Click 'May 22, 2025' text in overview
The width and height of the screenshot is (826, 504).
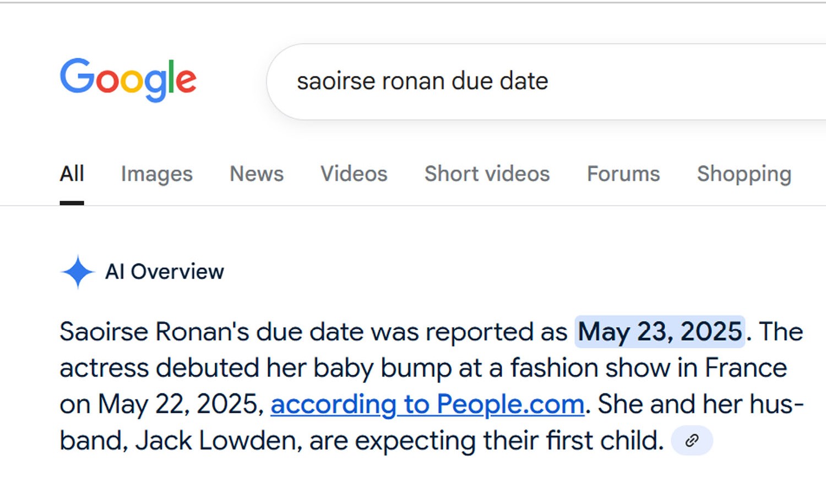tap(177, 404)
